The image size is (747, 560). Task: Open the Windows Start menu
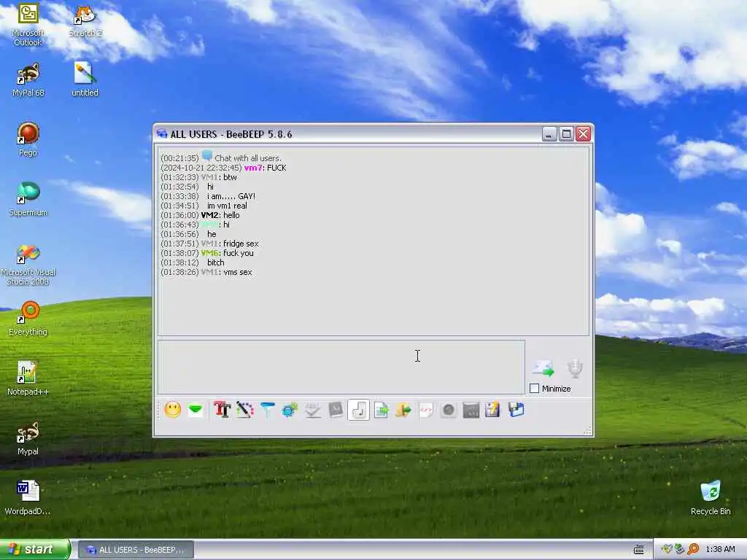coord(35,549)
